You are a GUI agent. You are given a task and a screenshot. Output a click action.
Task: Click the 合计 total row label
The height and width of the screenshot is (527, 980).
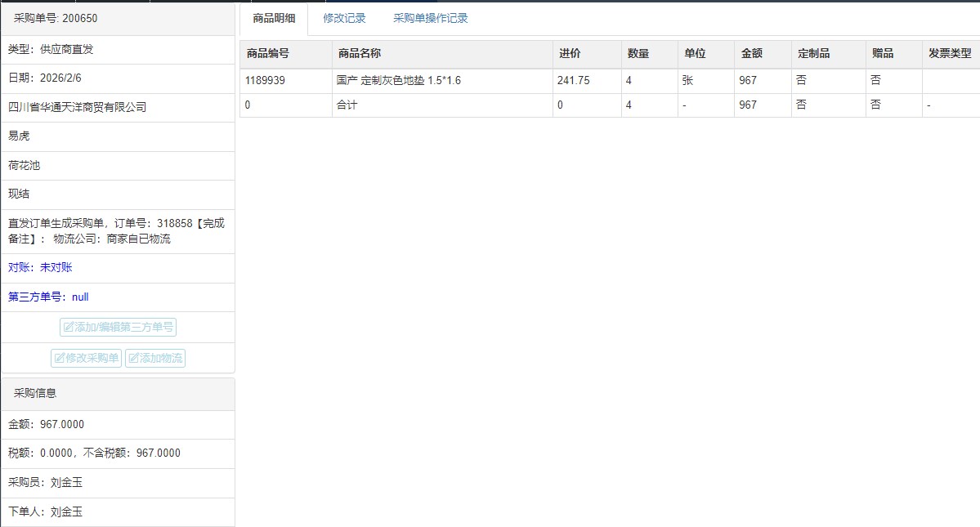[347, 105]
